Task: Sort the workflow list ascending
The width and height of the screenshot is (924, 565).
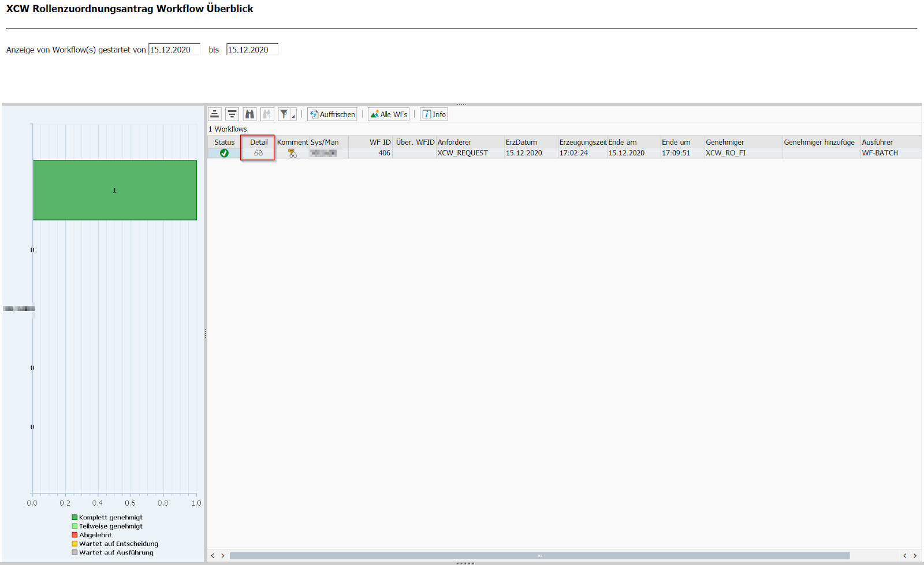Action: click(215, 114)
